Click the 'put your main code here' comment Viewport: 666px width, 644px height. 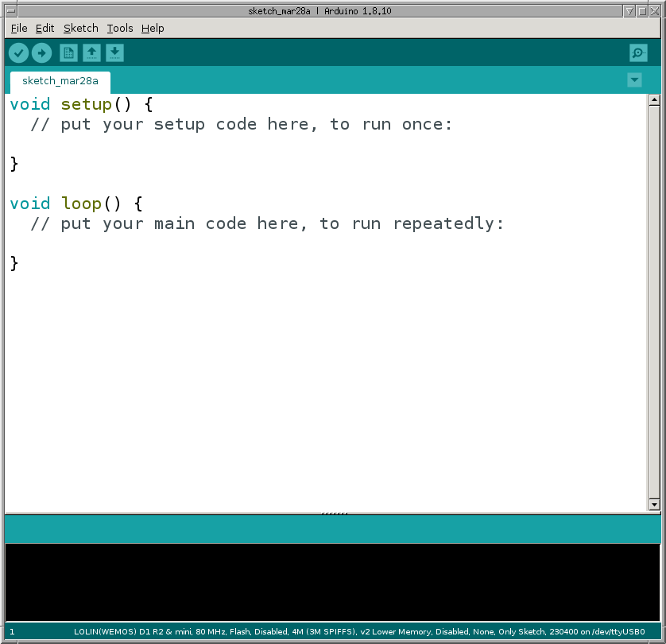pyautogui.click(x=267, y=223)
